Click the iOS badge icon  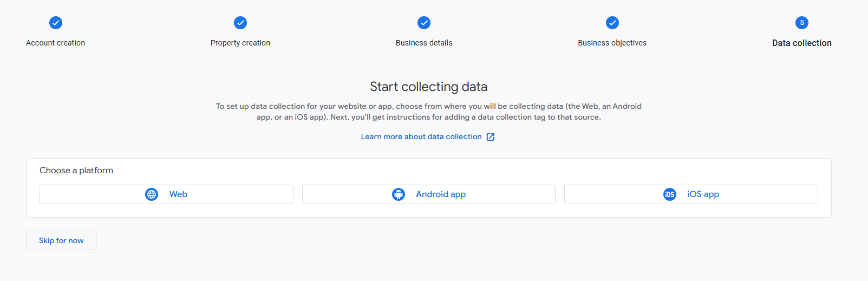pyautogui.click(x=670, y=194)
